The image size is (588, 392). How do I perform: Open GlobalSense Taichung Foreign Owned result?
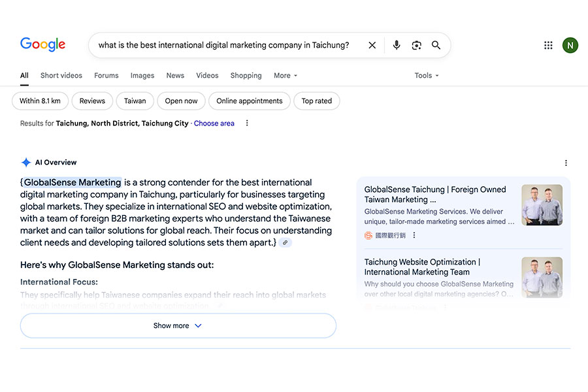point(435,194)
